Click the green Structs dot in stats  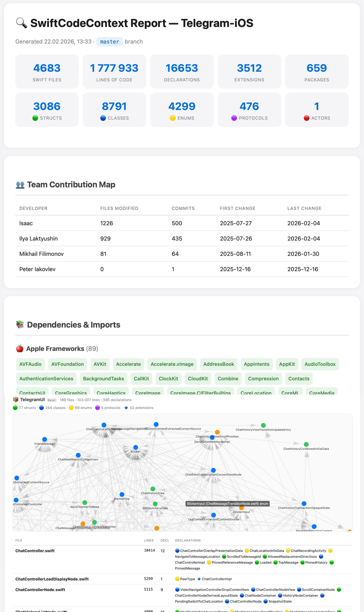[x=35, y=118]
